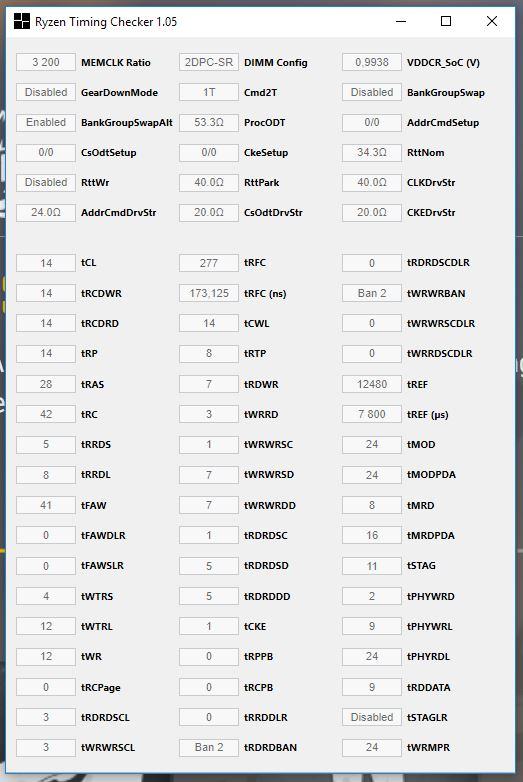Click the tRC 42 field

point(46,414)
